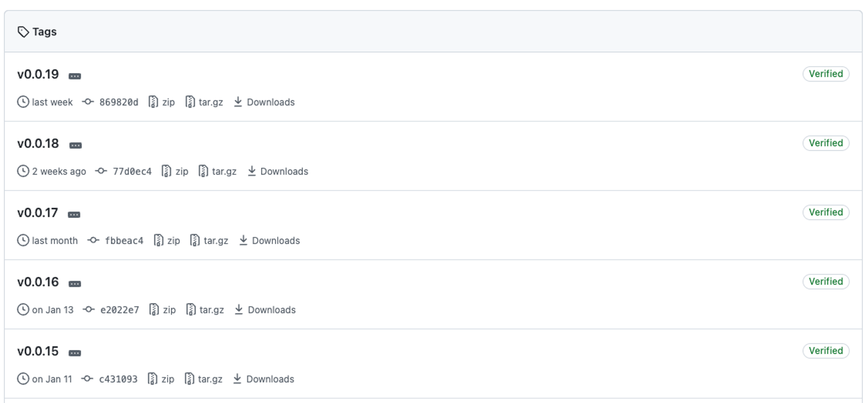Click commit icon next to 77d0ec4
Image resolution: width=868 pixels, height=403 pixels.
point(101,171)
